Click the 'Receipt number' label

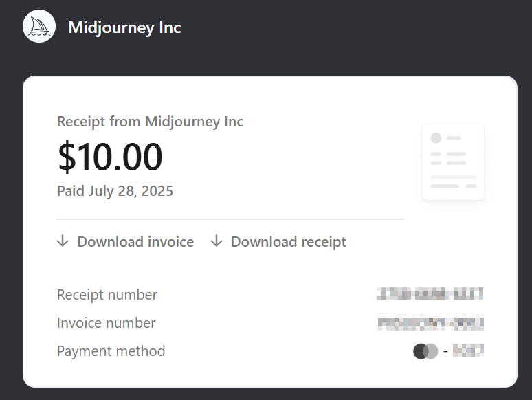click(107, 295)
